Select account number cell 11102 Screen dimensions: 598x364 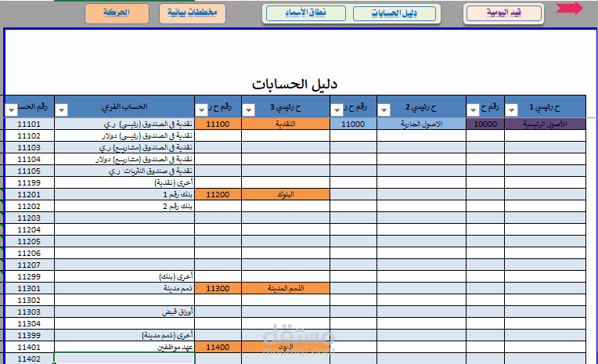tap(29, 136)
